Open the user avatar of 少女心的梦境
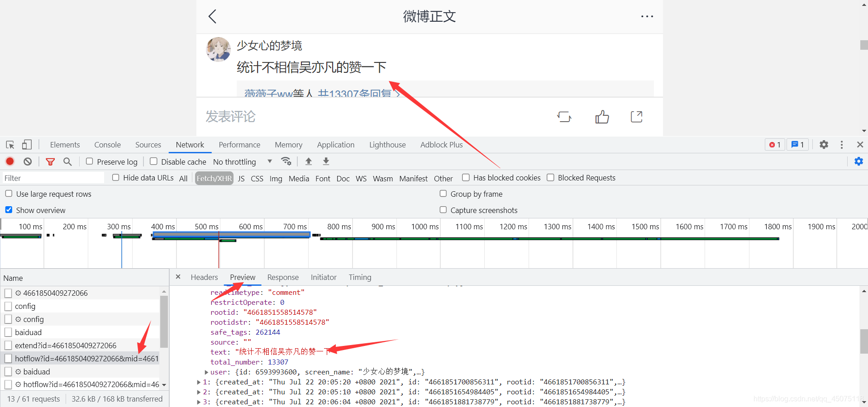Screen dimensions: 868x407 (x=219, y=49)
